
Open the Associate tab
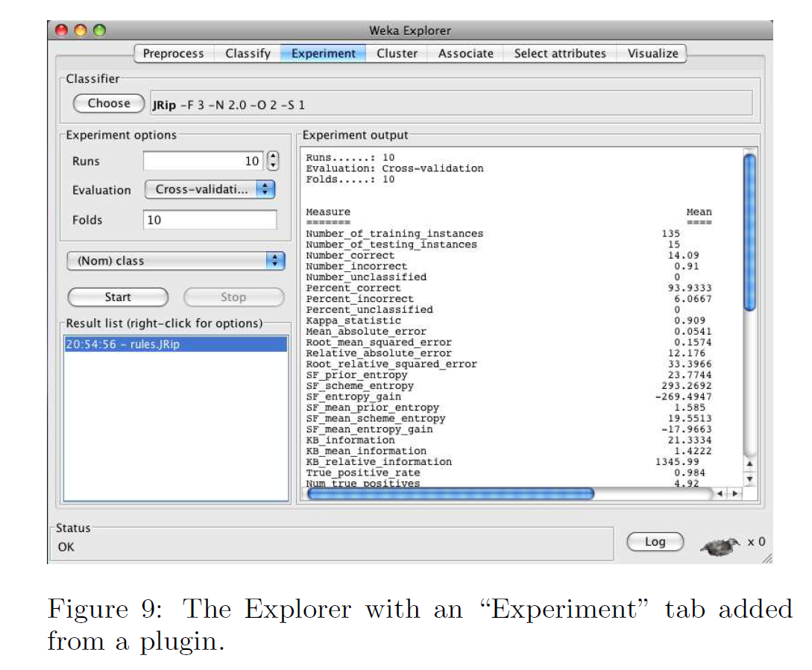(465, 54)
